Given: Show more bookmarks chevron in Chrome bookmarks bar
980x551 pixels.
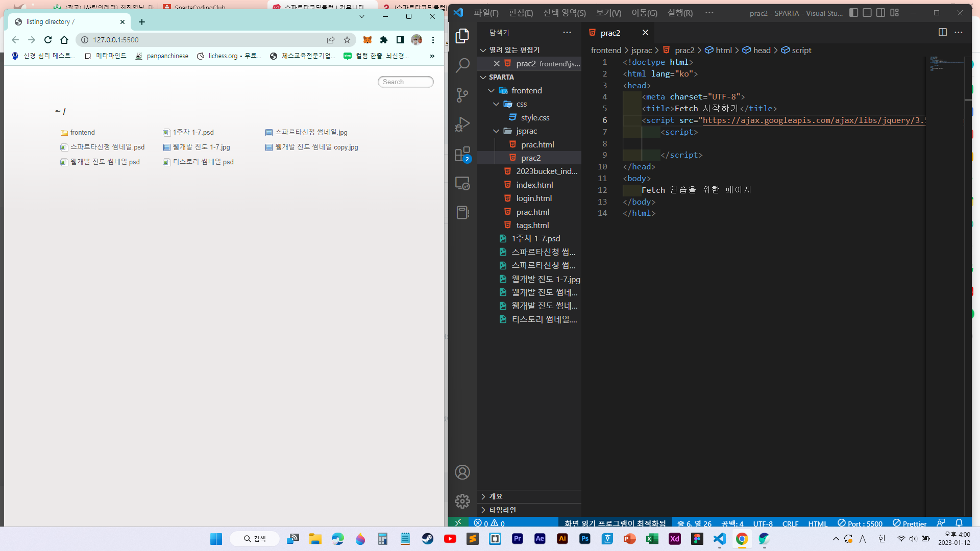Looking at the screenshot, I should pyautogui.click(x=432, y=56).
